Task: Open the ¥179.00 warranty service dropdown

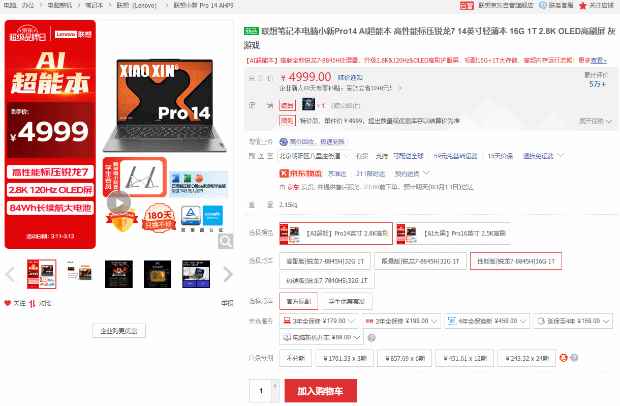Action: [x=319, y=321]
